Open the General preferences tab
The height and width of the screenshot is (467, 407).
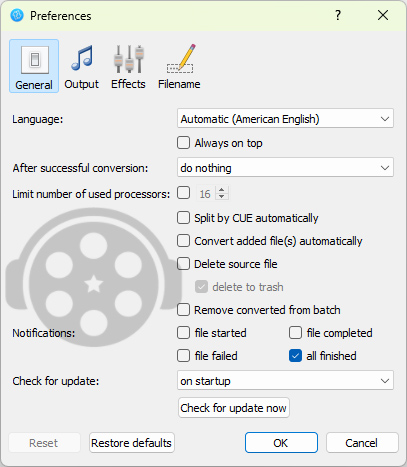34,66
